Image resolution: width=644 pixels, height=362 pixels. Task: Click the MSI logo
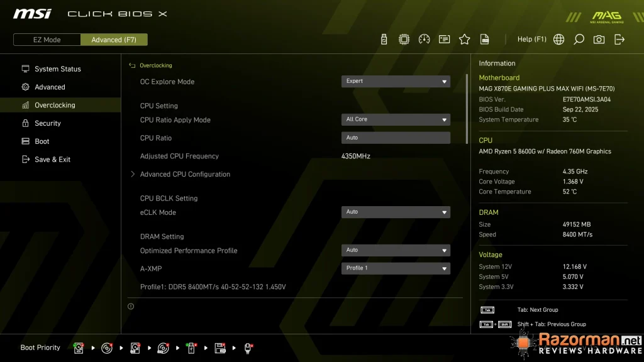[32, 14]
